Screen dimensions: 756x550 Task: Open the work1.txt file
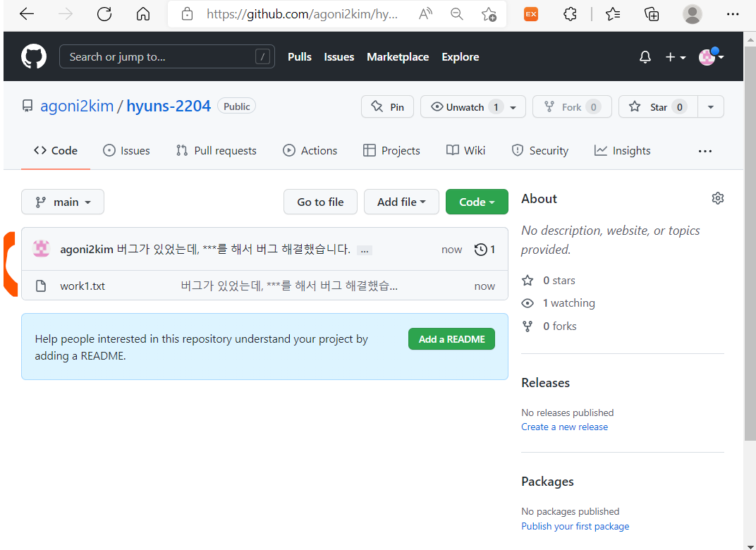click(83, 286)
